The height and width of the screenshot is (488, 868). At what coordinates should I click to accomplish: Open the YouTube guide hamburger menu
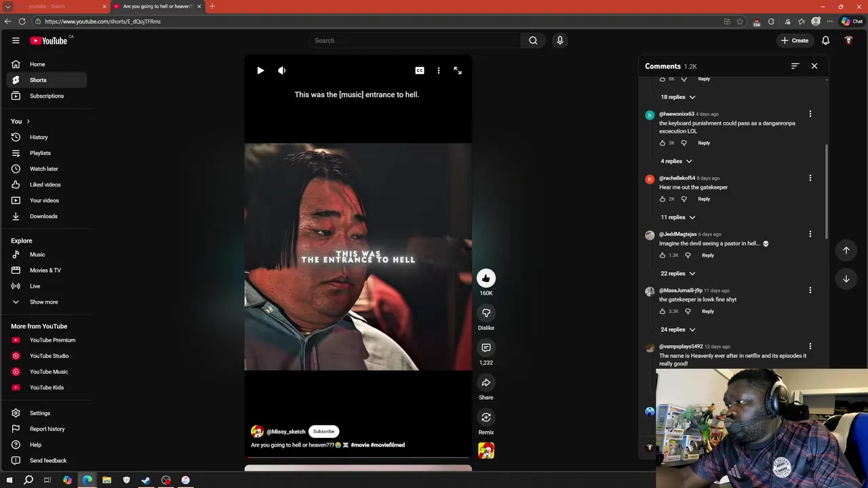click(16, 41)
